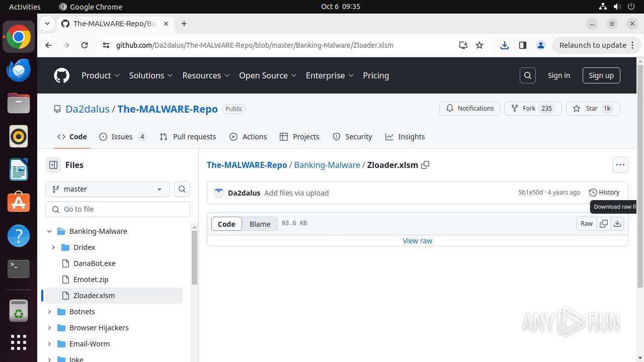
Task: Switch to Blame view
Action: click(x=260, y=224)
